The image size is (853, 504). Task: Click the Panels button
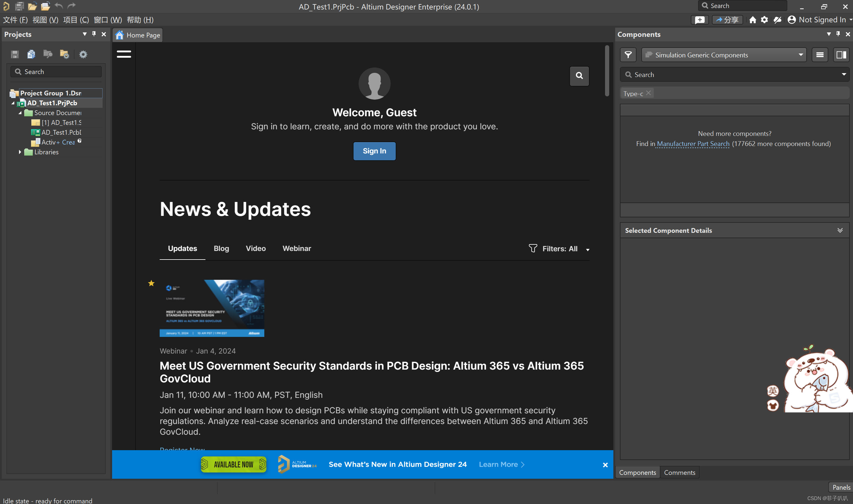[x=841, y=487]
